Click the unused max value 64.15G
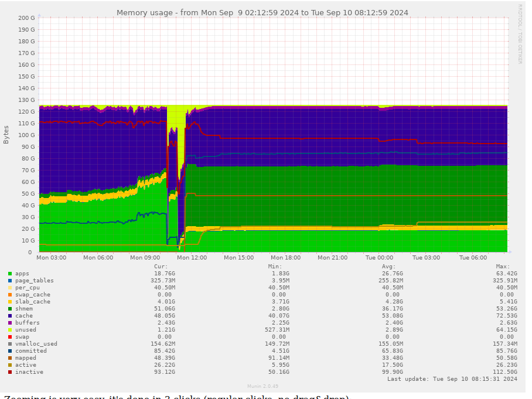Screen dimensions: 532x399 pyautogui.click(x=507, y=330)
